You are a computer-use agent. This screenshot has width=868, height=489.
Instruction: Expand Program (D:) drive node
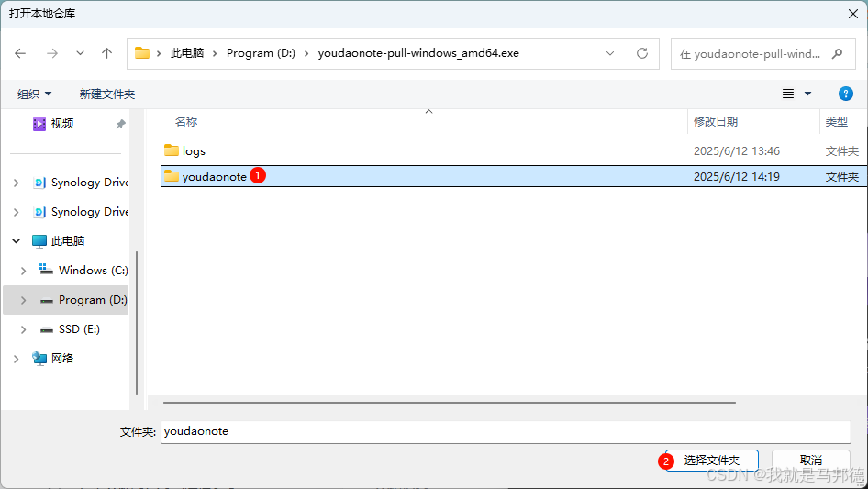23,300
